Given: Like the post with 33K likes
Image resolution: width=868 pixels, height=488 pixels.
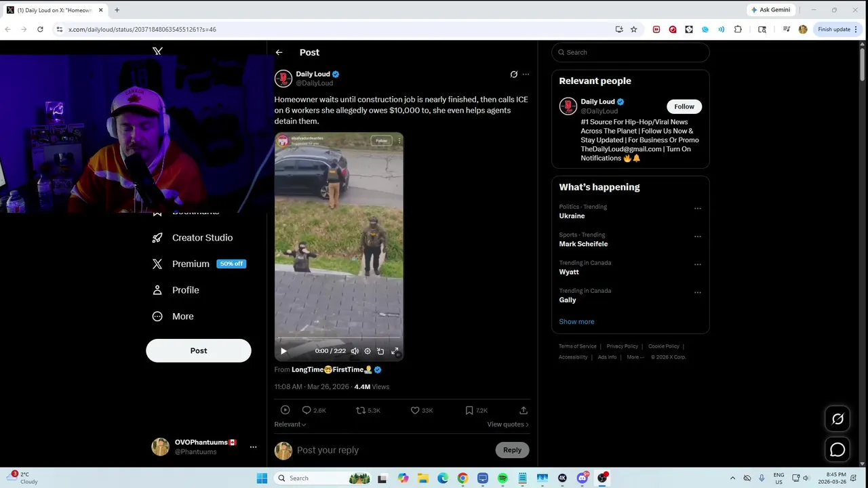Looking at the screenshot, I should pyautogui.click(x=422, y=410).
